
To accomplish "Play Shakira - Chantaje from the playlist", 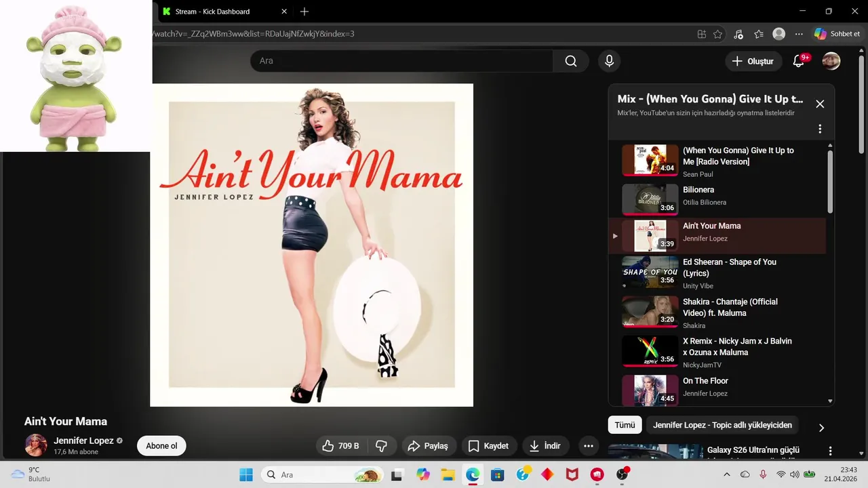I will [x=717, y=313].
